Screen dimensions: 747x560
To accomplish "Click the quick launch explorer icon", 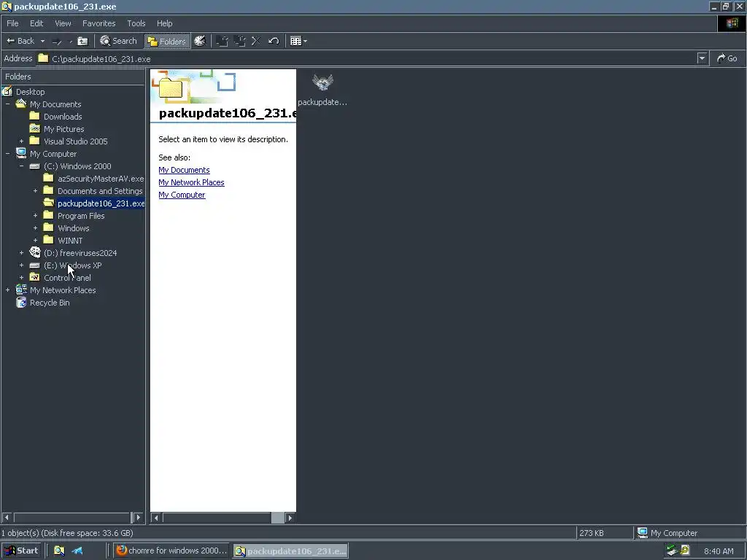I will pos(59,551).
